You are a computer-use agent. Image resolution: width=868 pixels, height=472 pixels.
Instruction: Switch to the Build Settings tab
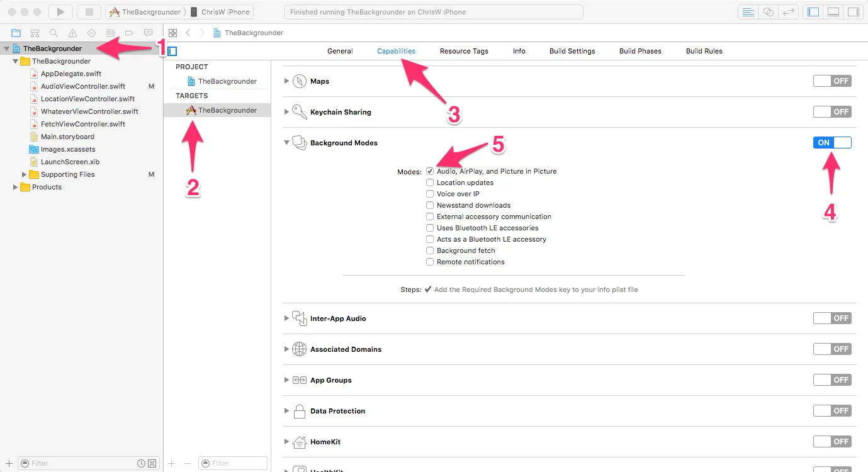pyautogui.click(x=572, y=51)
